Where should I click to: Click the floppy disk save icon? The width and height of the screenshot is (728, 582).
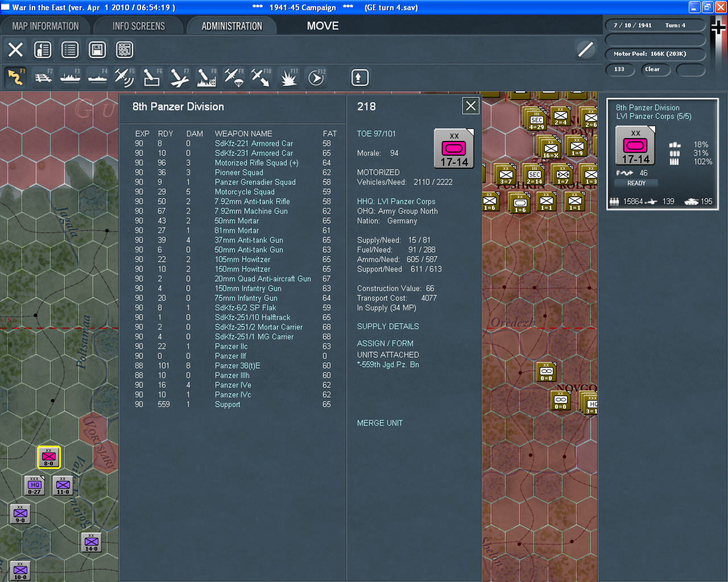tap(97, 49)
